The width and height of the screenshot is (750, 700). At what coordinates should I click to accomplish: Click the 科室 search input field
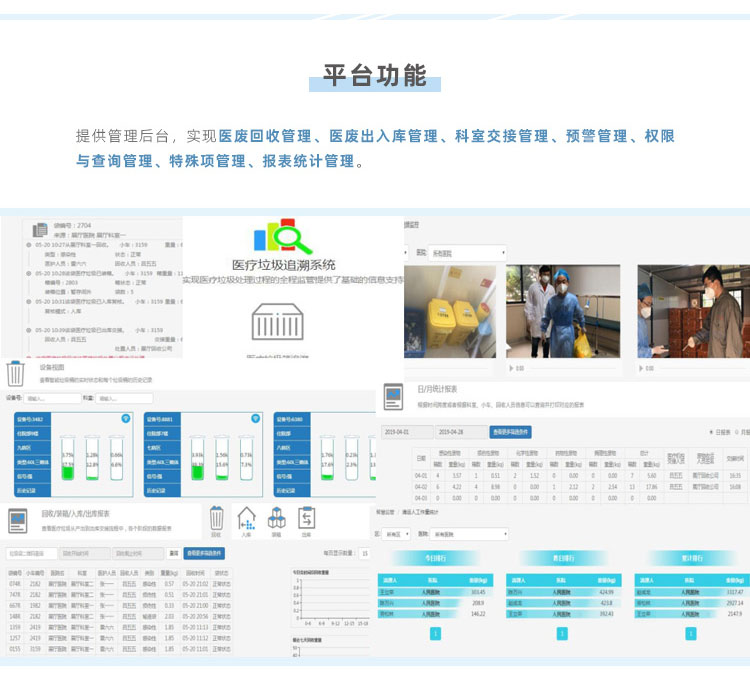[124, 398]
